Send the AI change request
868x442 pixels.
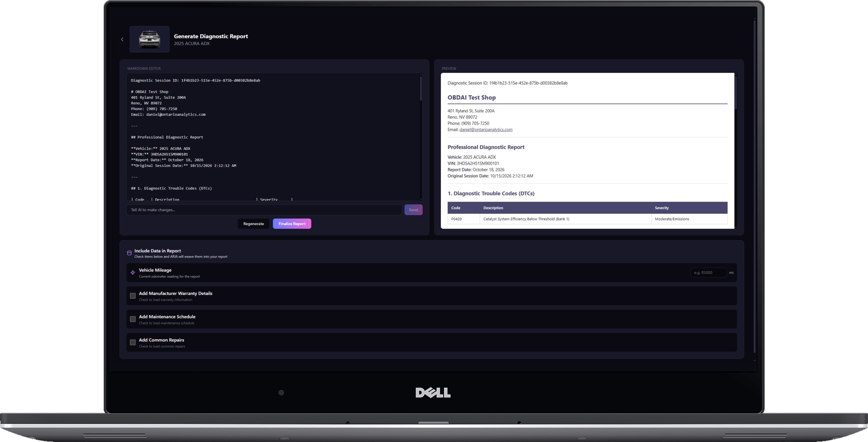(413, 210)
